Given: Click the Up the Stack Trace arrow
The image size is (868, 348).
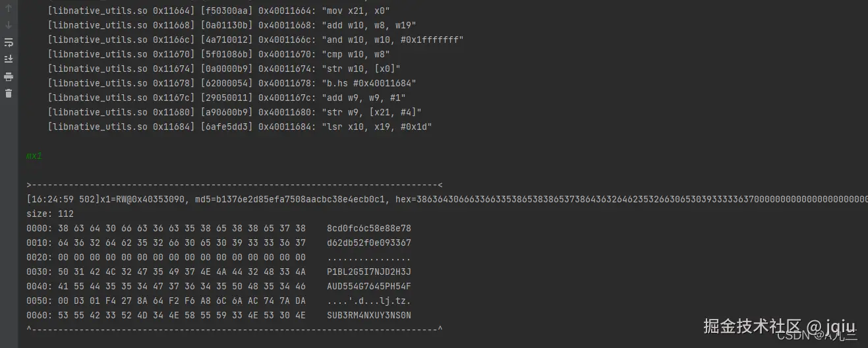Looking at the screenshot, I should [x=9, y=9].
